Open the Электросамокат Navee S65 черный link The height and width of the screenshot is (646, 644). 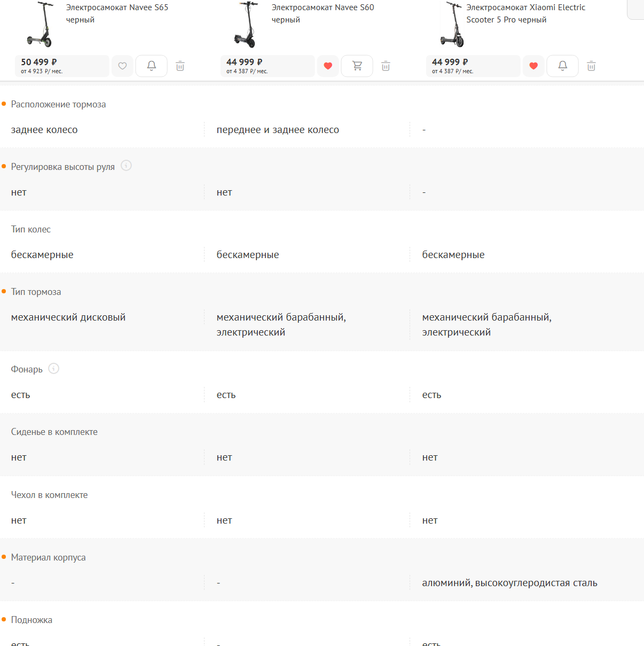tap(117, 13)
